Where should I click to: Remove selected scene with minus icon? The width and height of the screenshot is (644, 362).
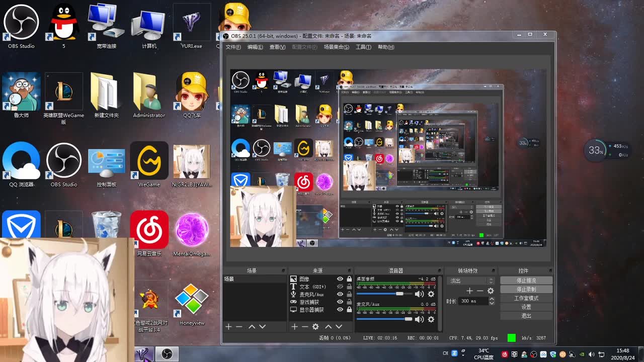[239, 327]
